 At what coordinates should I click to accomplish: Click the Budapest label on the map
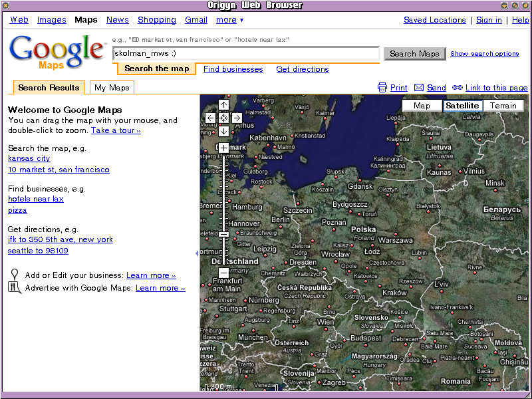366,338
